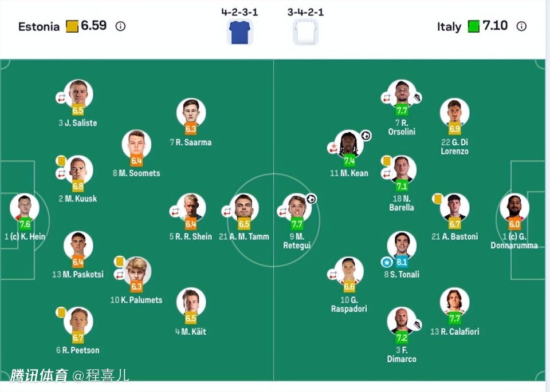The image size is (550, 392).
Task: Select the white 3-4-2-1 jersey icon
Action: (305, 32)
